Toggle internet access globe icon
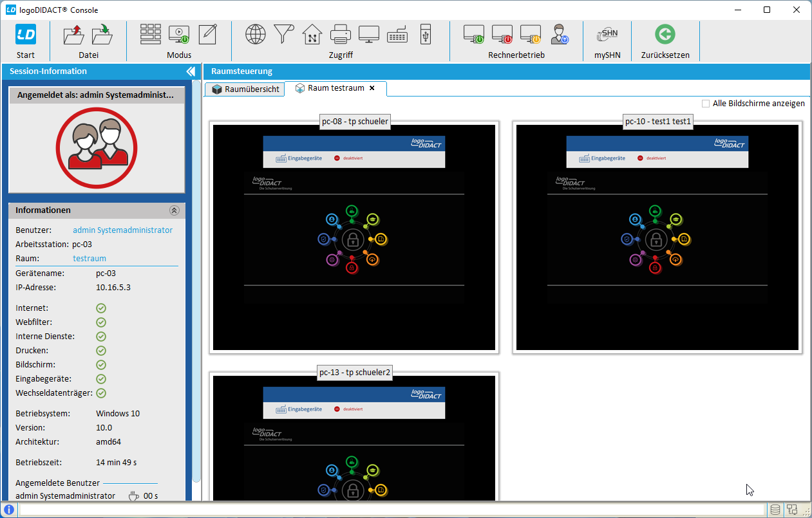Image resolution: width=812 pixels, height=518 pixels. tap(256, 34)
